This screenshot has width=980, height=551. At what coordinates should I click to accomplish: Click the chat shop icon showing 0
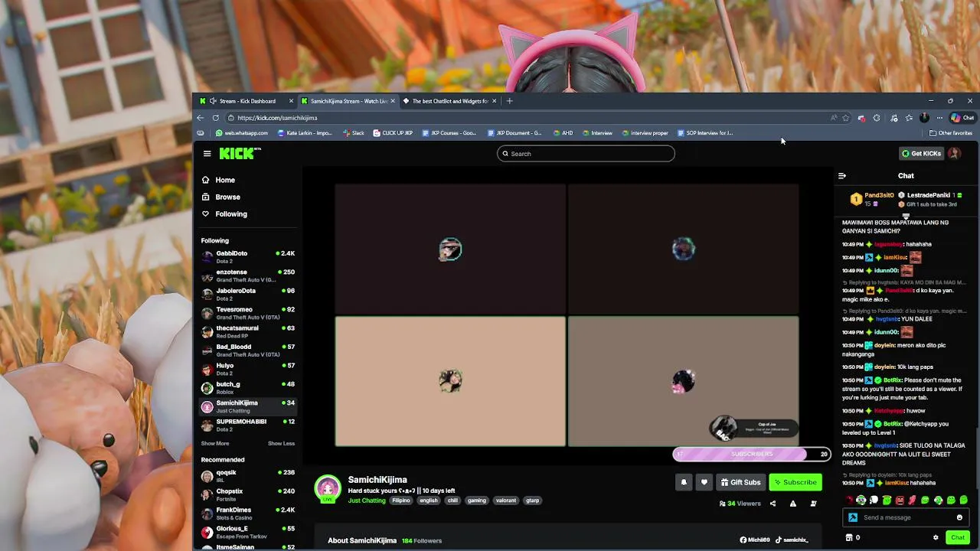(x=852, y=537)
